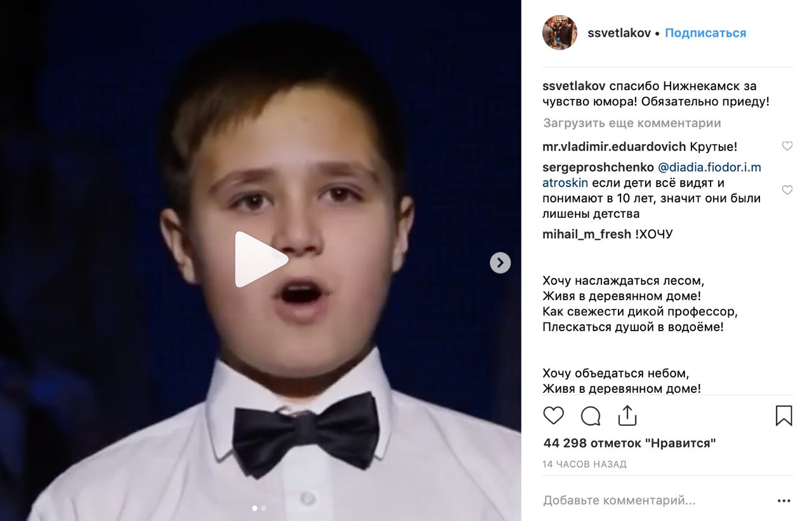Share the post with the upload arrow icon
The height and width of the screenshot is (521, 812).
(x=627, y=416)
